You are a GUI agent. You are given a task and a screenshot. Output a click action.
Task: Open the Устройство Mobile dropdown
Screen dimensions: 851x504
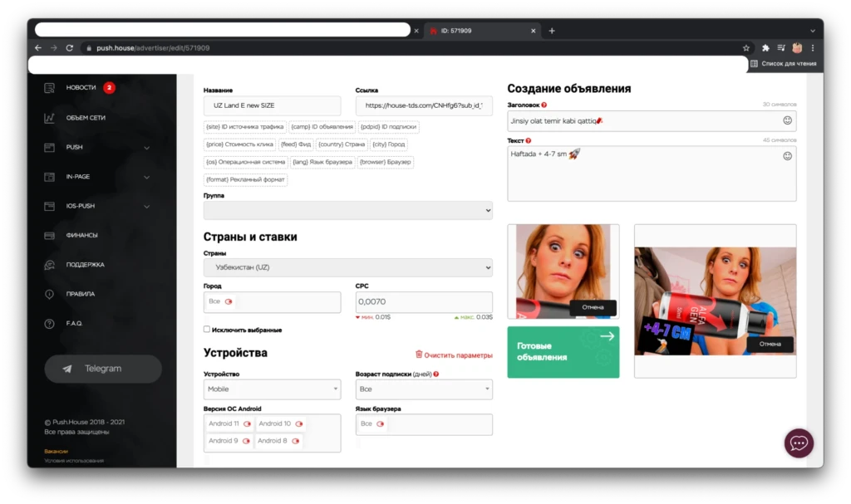pos(272,389)
